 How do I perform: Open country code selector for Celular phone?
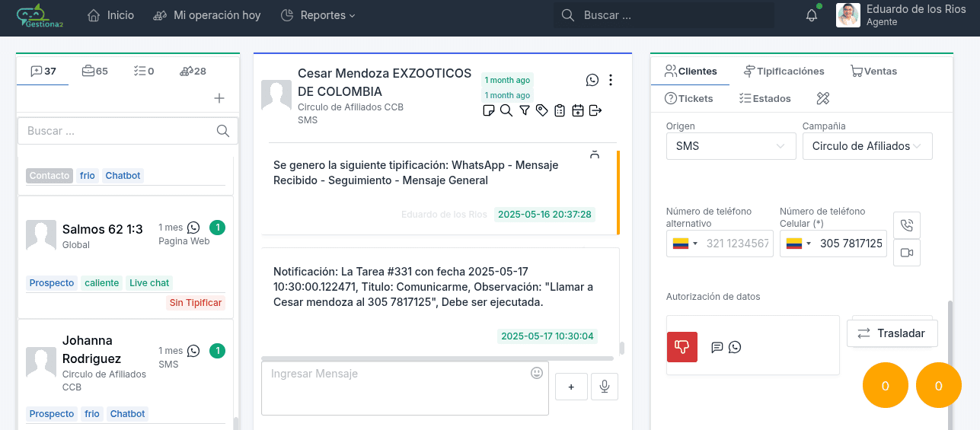pos(796,244)
